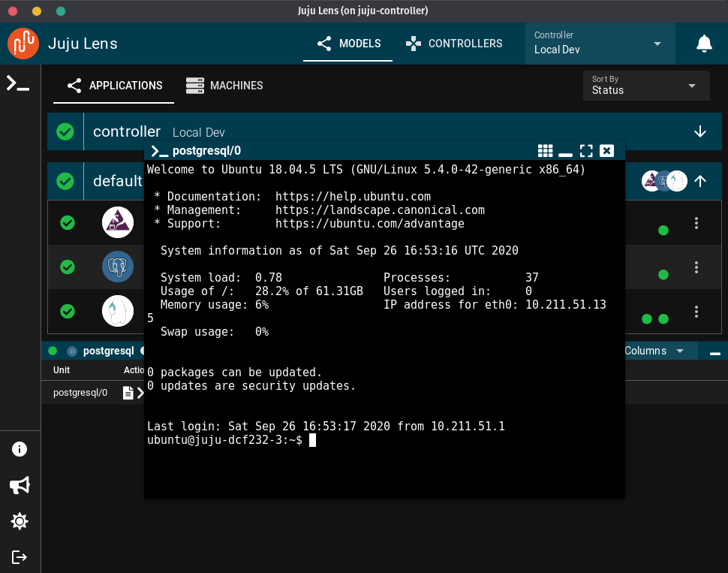Click unit status dot in purple triangle app row
The height and width of the screenshot is (573, 728).
coord(663,230)
